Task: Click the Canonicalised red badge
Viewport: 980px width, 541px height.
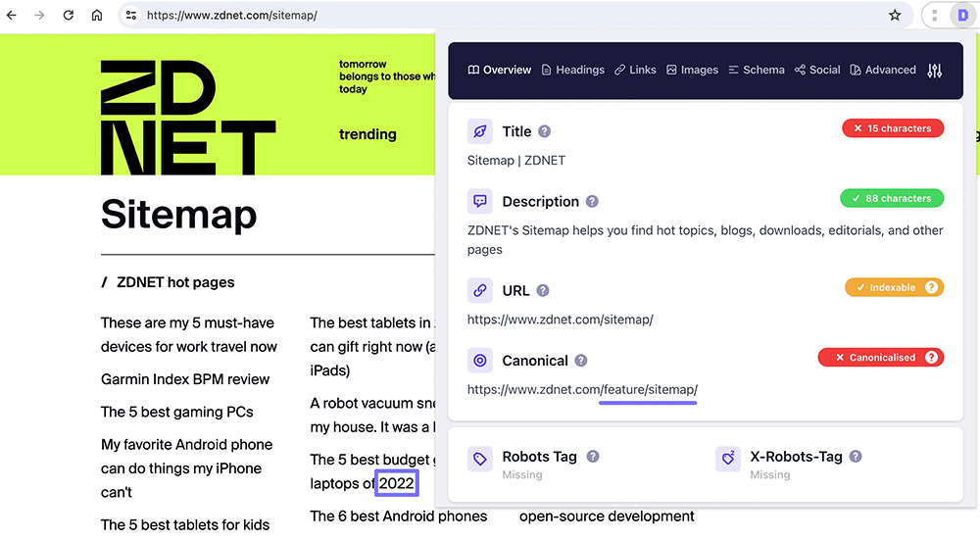Action: (x=881, y=358)
